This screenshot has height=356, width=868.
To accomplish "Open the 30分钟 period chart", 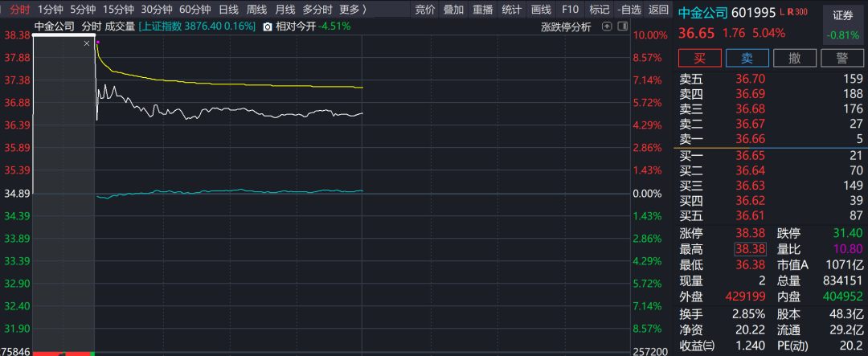I will pos(157,10).
